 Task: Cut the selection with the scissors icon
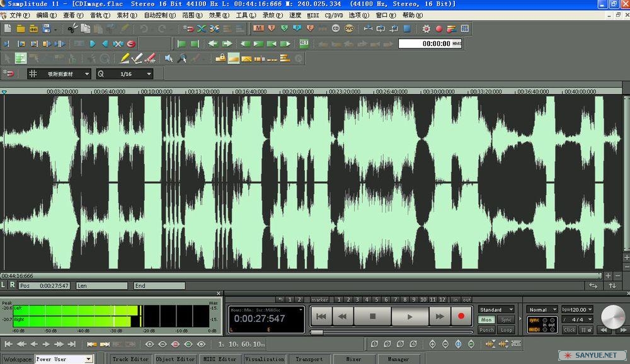72,28
